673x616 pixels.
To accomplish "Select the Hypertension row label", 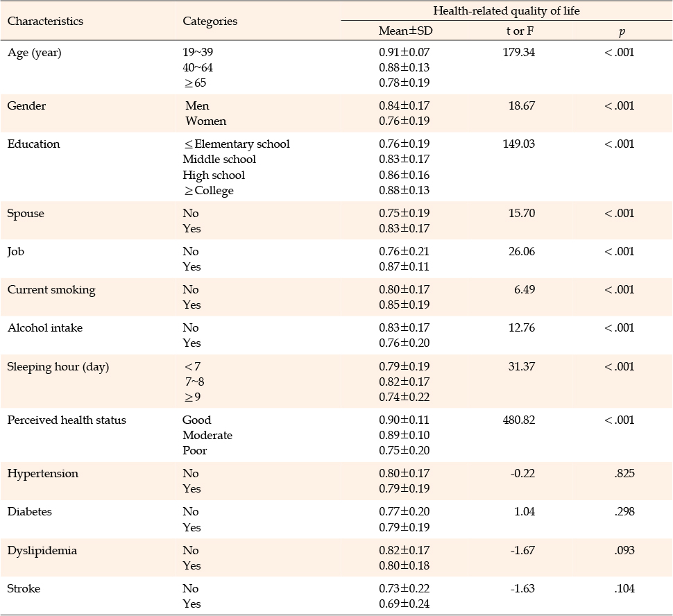I will click(42, 473).
